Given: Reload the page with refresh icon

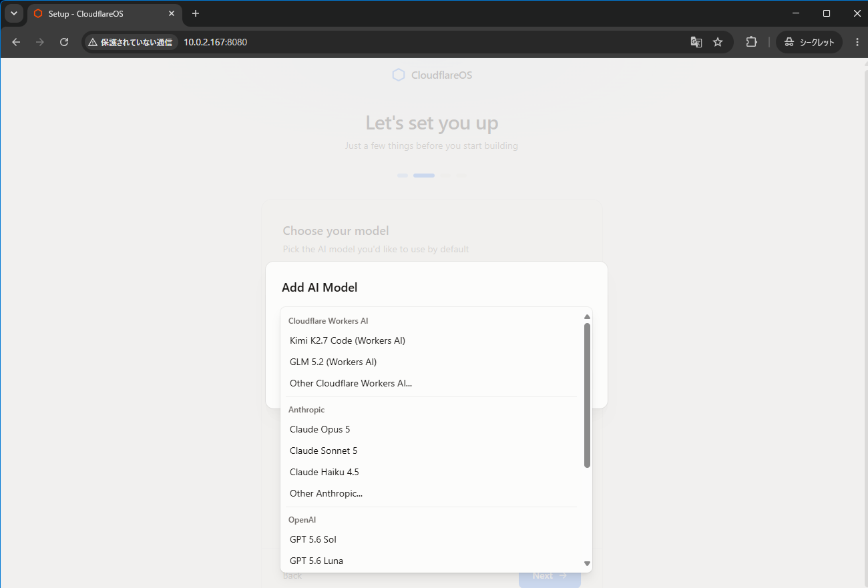Looking at the screenshot, I should 64,42.
